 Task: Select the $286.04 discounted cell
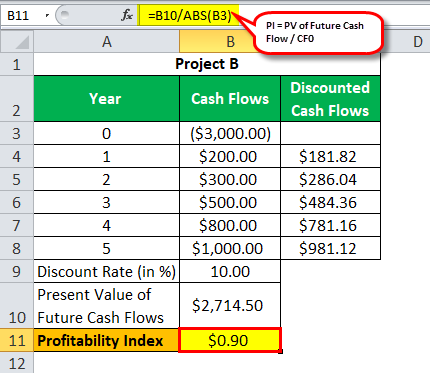click(330, 179)
